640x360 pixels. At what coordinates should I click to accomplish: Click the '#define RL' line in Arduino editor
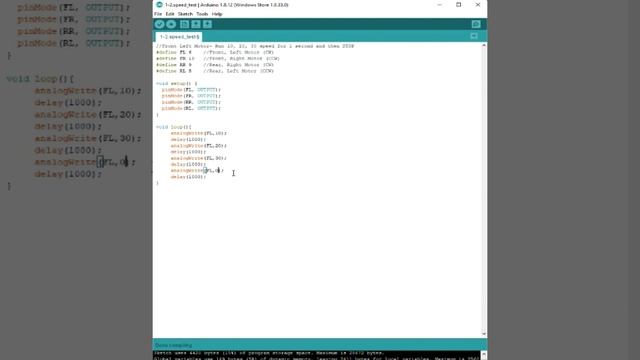(215, 71)
